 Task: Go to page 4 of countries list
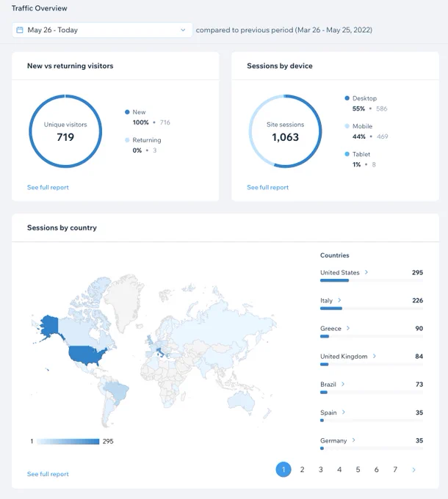click(339, 470)
